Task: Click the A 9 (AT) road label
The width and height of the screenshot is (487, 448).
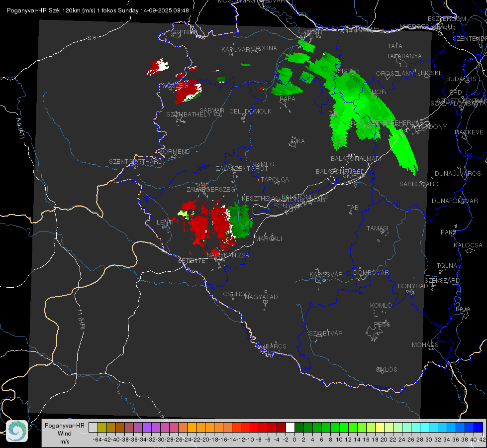Action: pos(20,129)
